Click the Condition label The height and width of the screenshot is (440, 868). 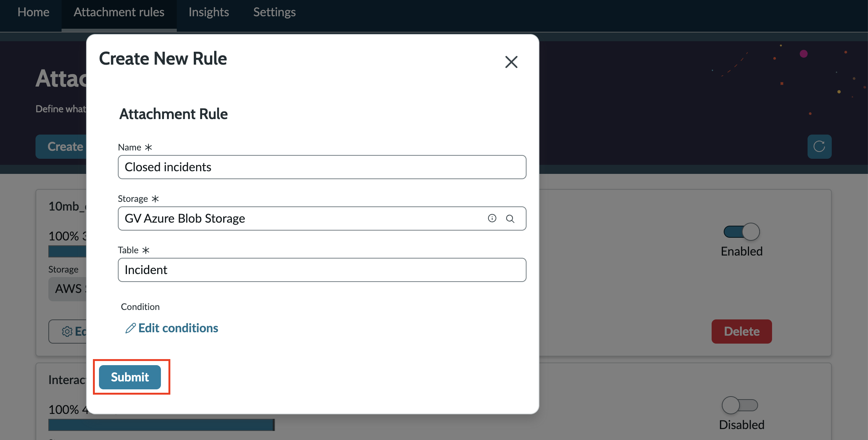[140, 307]
